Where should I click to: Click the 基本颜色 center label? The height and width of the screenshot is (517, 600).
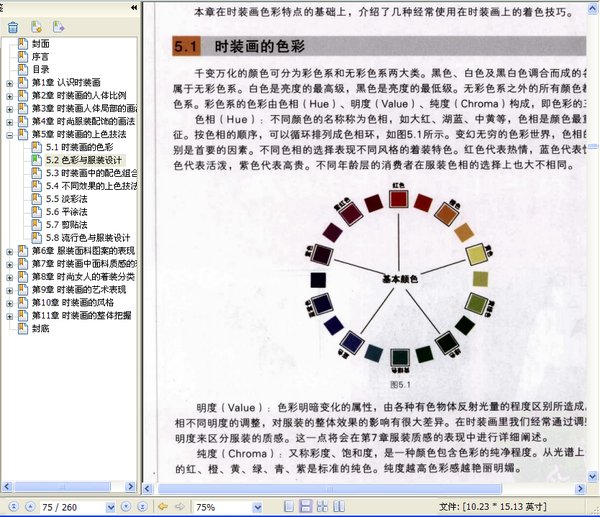pos(400,279)
